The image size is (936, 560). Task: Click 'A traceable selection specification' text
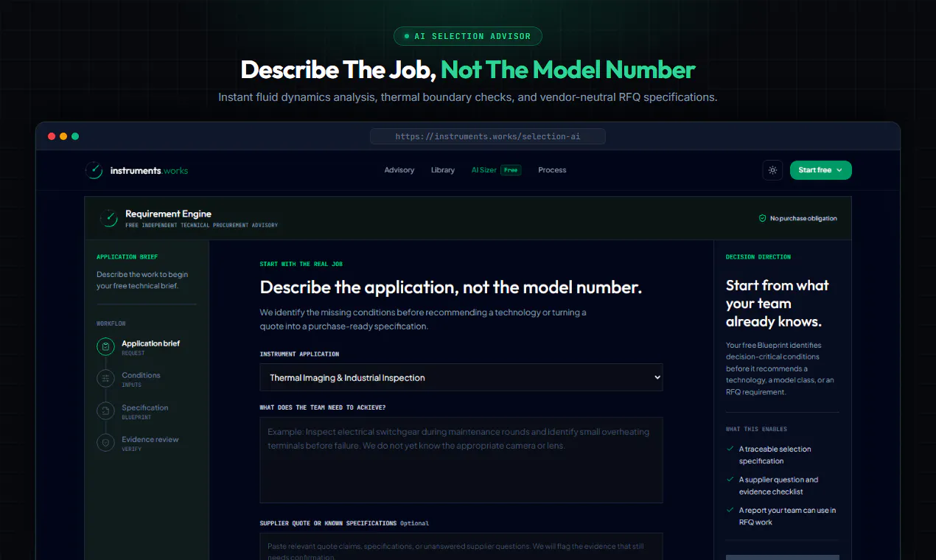[x=775, y=455]
